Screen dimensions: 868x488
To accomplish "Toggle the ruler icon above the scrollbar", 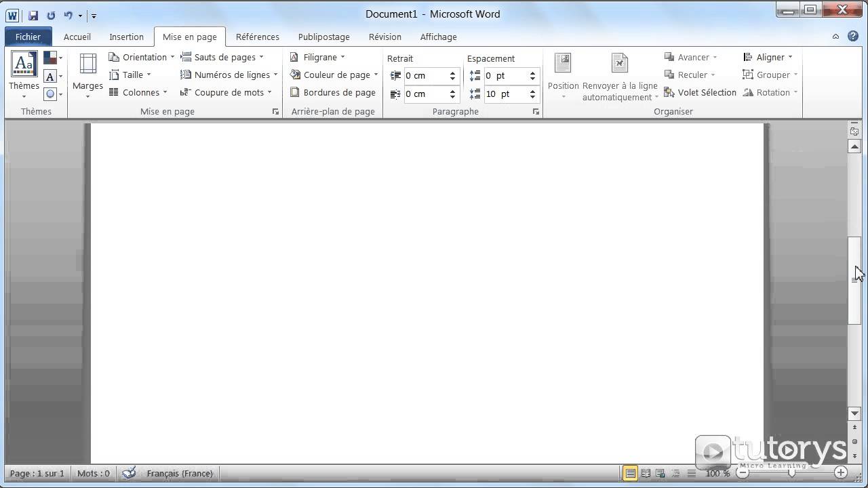I will (x=854, y=131).
